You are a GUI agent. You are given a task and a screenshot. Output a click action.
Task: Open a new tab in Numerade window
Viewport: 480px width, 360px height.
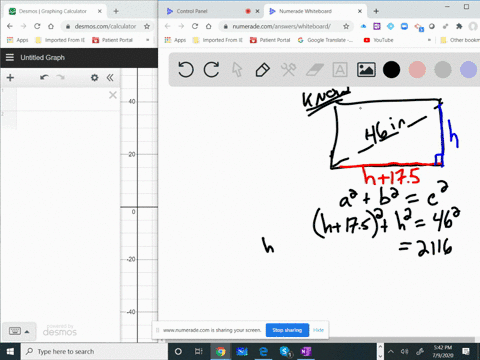point(376,11)
